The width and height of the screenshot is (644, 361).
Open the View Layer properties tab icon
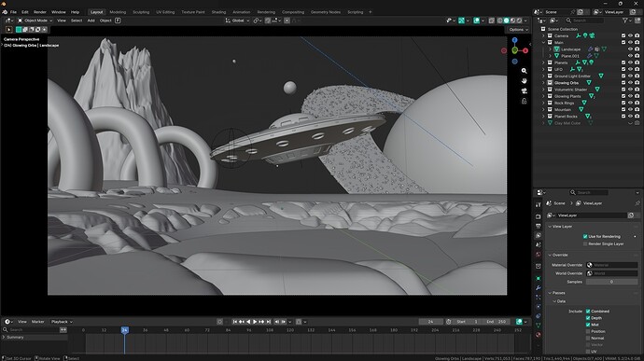tap(539, 235)
